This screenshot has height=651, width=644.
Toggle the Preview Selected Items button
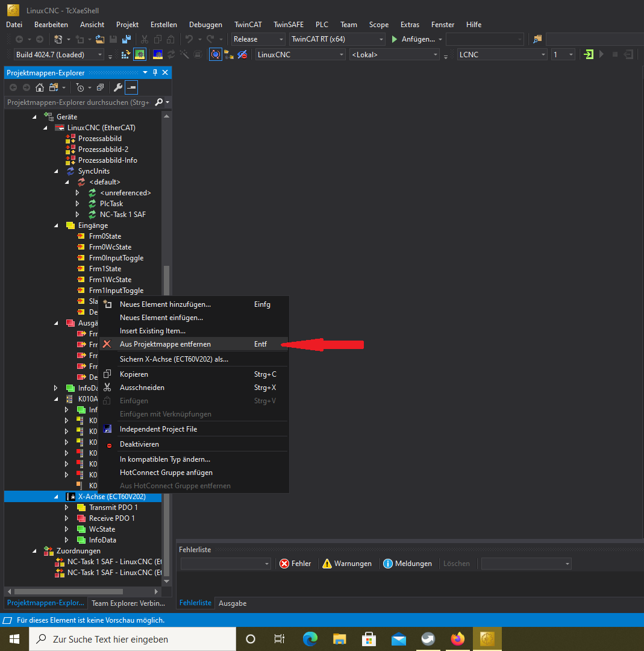(131, 87)
